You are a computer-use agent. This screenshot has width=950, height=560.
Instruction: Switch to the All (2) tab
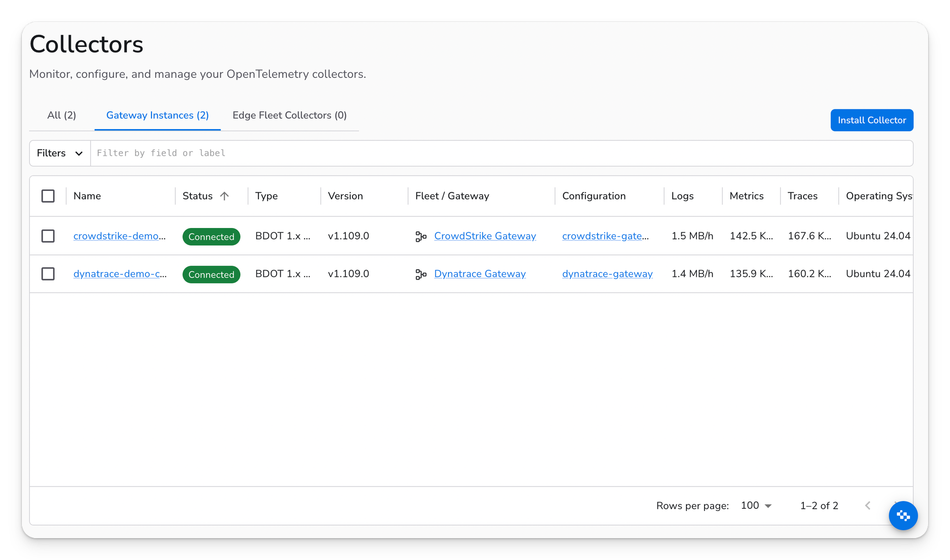coord(62,115)
